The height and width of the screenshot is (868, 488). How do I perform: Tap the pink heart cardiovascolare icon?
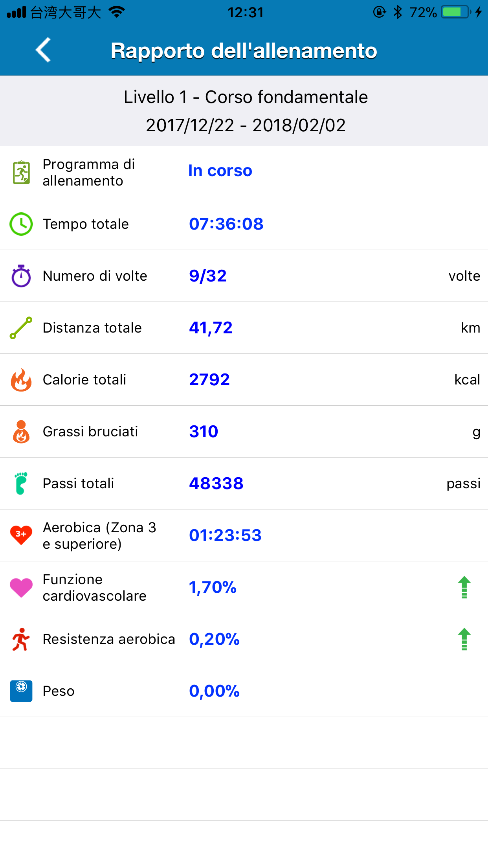pyautogui.click(x=21, y=588)
